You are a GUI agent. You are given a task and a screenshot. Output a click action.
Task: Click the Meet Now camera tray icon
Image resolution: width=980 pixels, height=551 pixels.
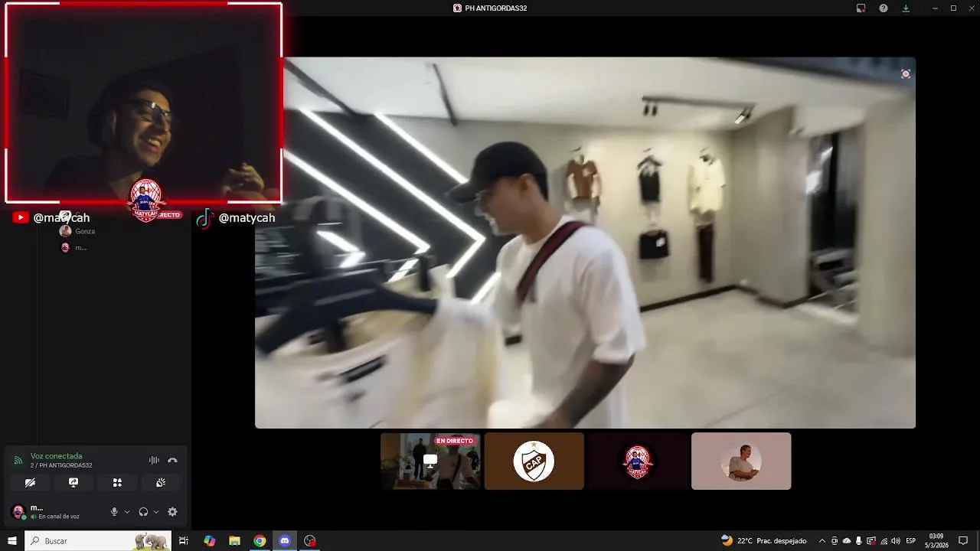click(835, 541)
